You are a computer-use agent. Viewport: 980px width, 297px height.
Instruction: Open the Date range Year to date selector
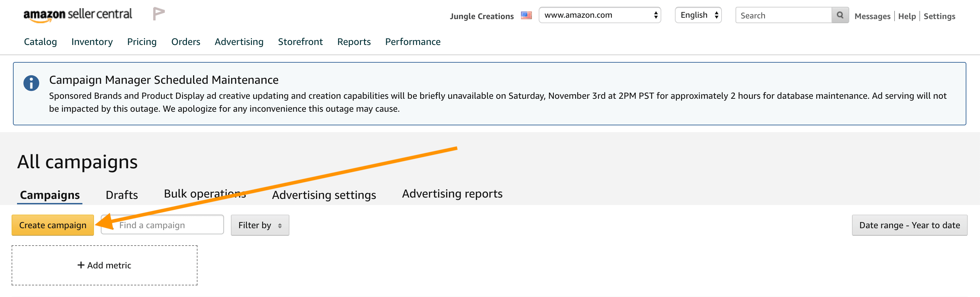tap(909, 225)
